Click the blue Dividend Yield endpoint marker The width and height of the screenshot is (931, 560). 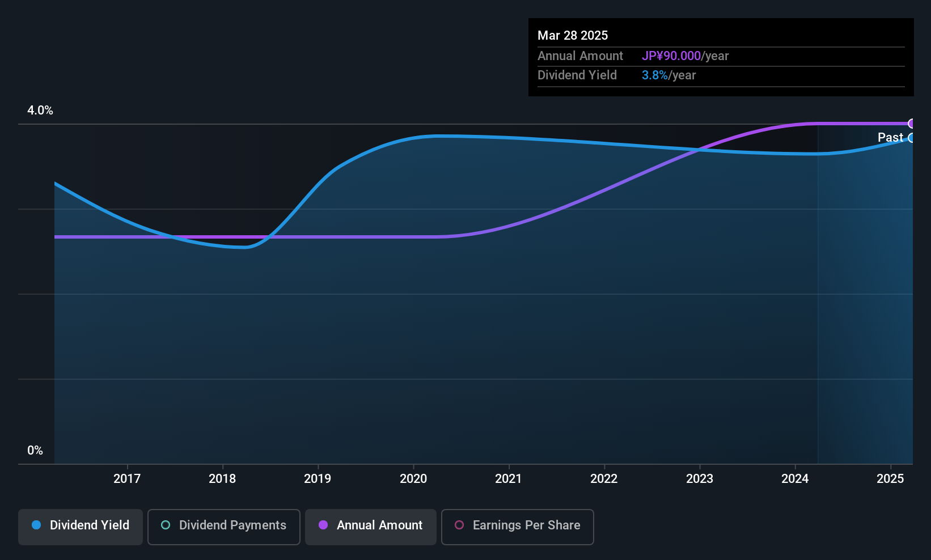(912, 138)
